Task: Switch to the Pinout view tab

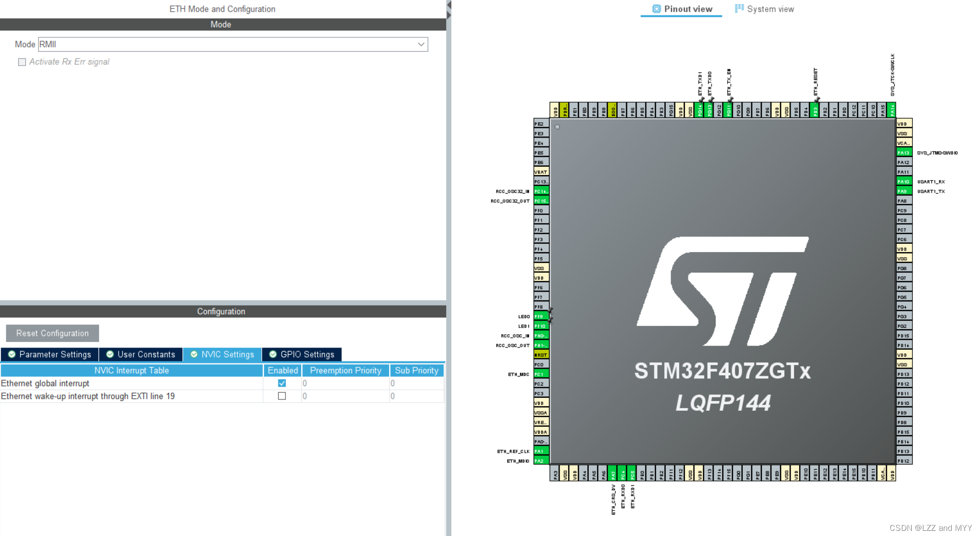Action: (x=682, y=9)
